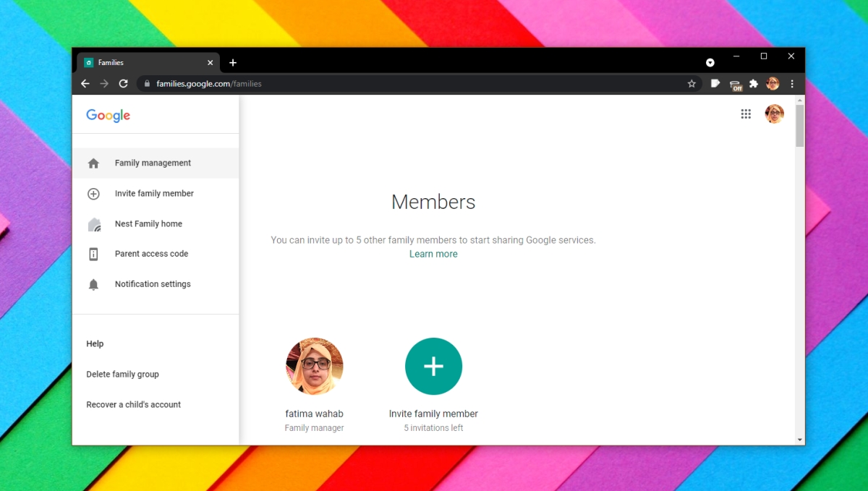Click the page vertical scrollbar thumb
This screenshot has height=491, width=868.
799,125
